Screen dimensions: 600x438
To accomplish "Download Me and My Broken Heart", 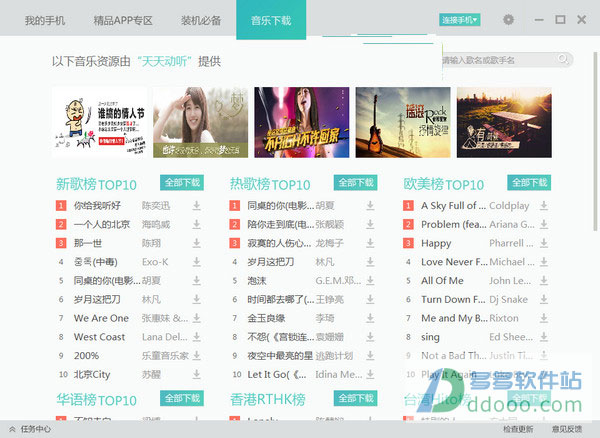I will (544, 318).
